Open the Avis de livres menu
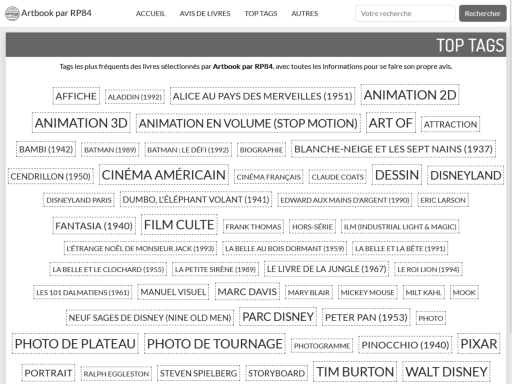 pos(205,14)
